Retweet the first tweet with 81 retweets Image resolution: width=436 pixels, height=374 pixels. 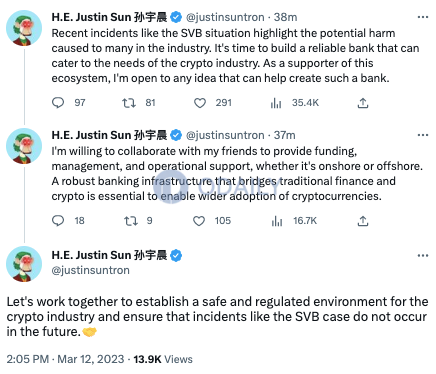click(129, 103)
